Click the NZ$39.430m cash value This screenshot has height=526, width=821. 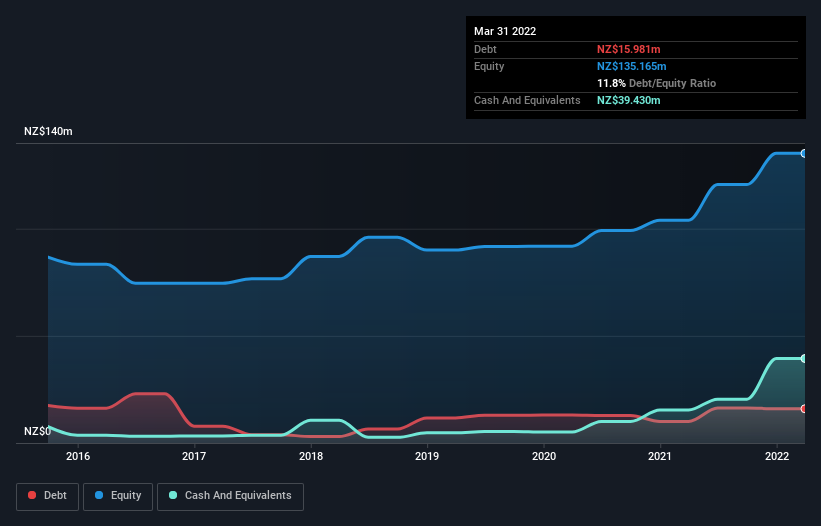628,100
